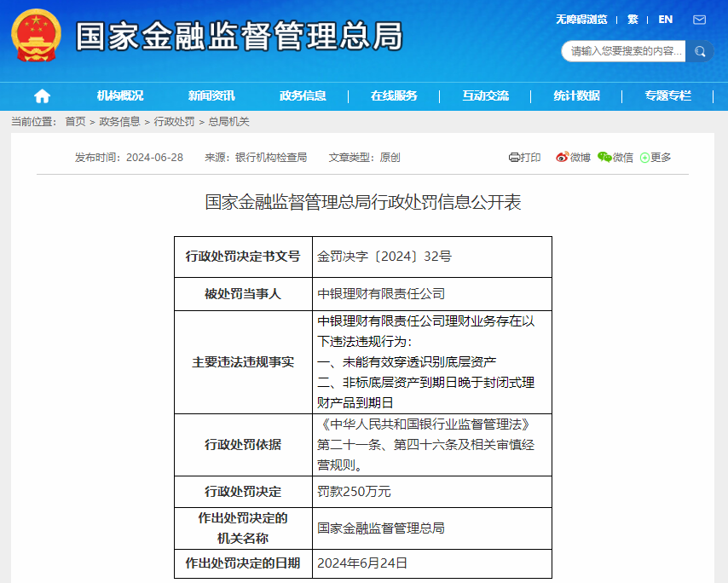Click the printer icon beside 打印
This screenshot has height=583, width=728.
coord(513,158)
